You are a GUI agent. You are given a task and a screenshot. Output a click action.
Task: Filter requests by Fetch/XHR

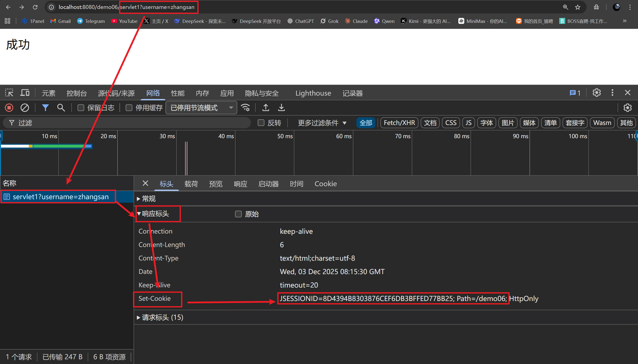(x=399, y=122)
